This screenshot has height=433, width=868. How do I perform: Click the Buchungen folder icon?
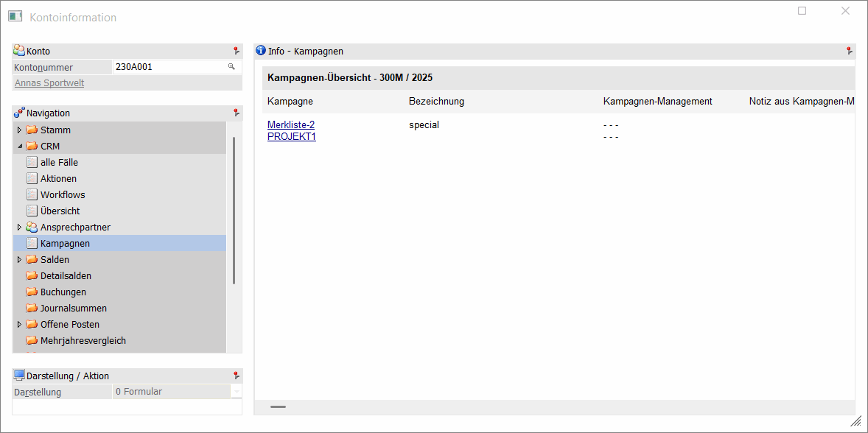click(x=32, y=292)
